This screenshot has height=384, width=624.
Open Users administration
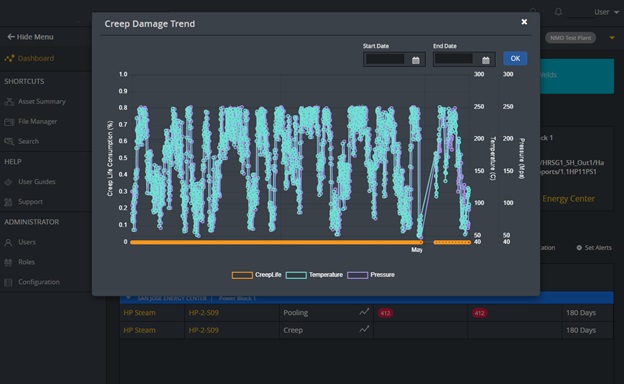pos(27,242)
